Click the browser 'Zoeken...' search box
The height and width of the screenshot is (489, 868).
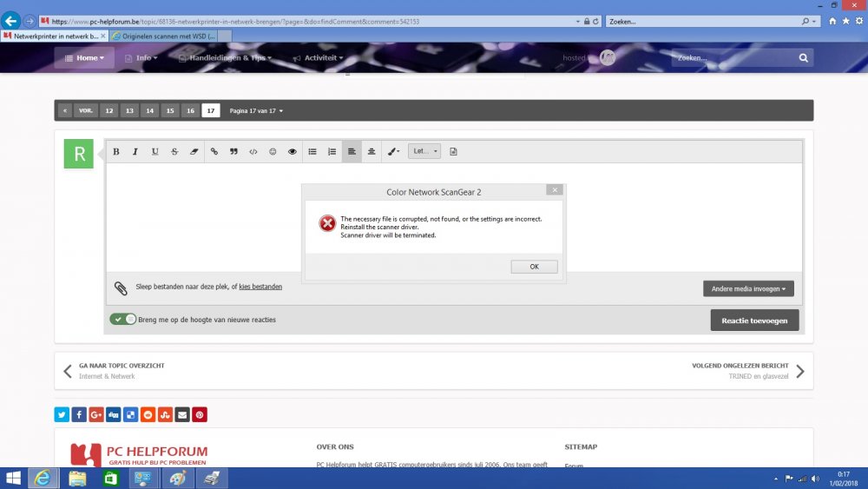click(703, 22)
